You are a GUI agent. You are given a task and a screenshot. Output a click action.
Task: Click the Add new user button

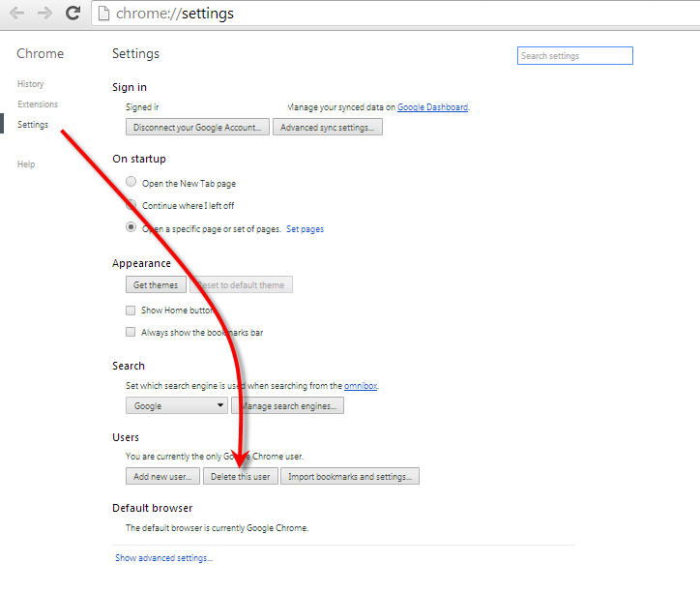162,477
